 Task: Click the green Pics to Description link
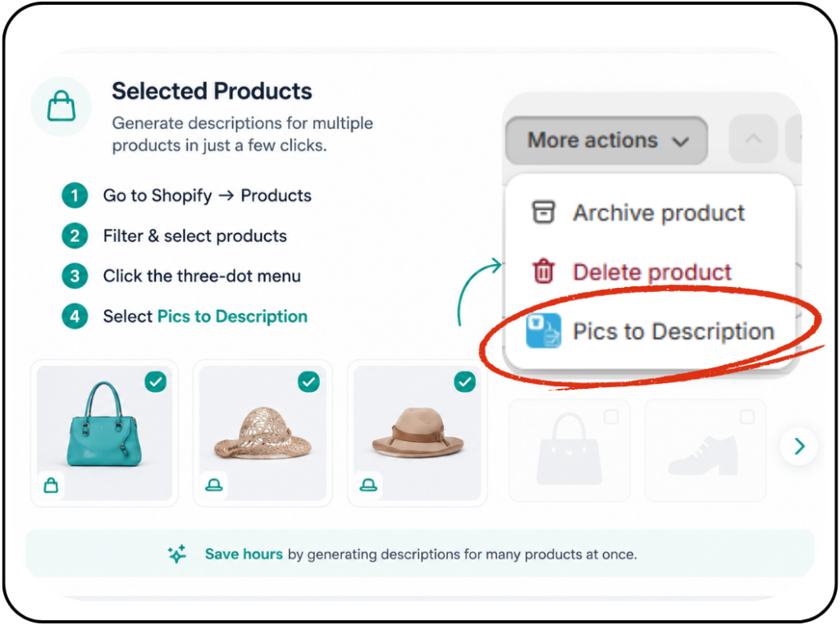point(232,317)
